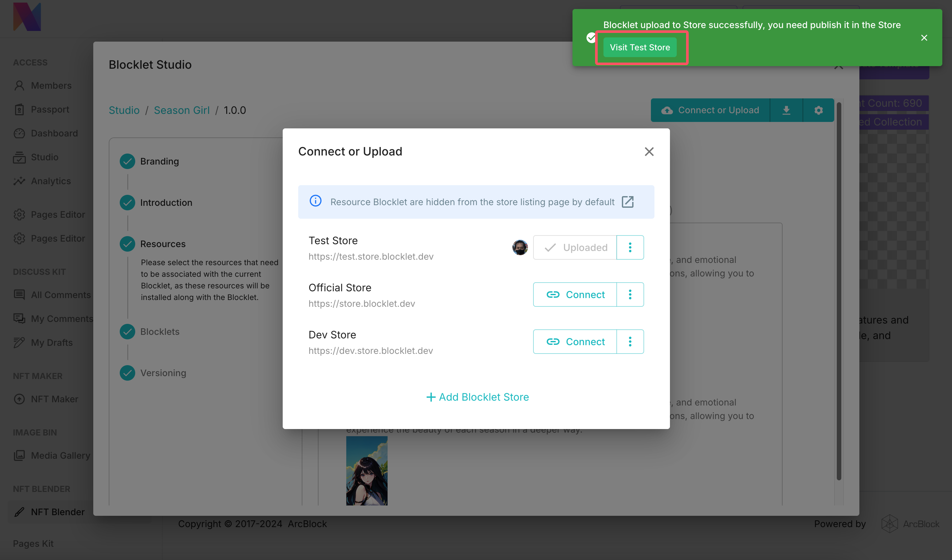
Task: Click the Versioning step checkmark
Action: click(x=127, y=373)
